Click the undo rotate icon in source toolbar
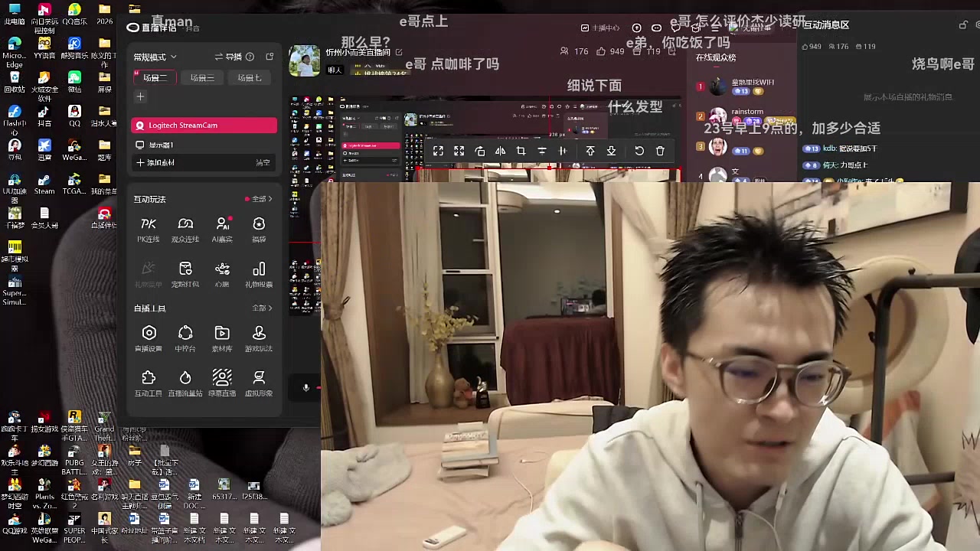Image resolution: width=980 pixels, height=551 pixels. tap(639, 152)
